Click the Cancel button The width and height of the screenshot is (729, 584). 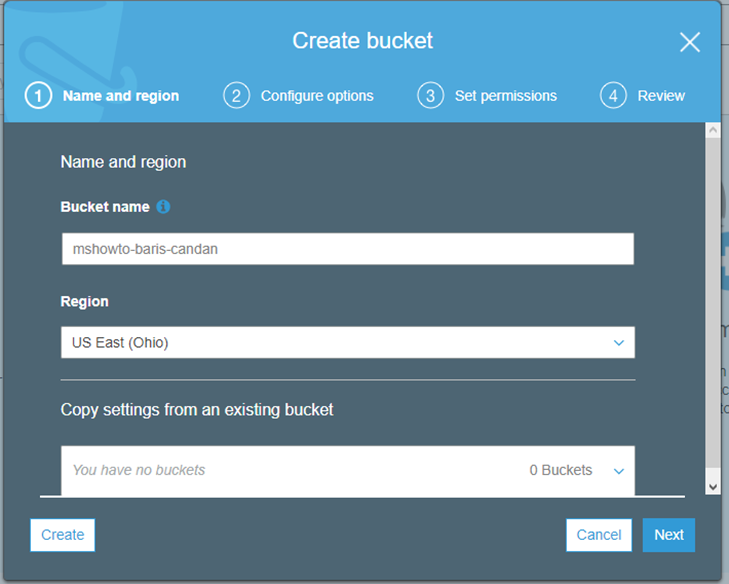(x=599, y=535)
